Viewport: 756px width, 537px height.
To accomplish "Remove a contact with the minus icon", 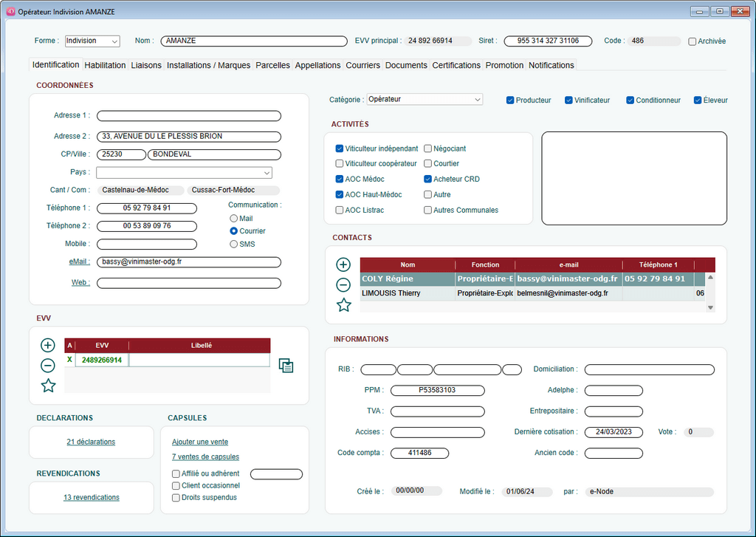I will click(343, 285).
